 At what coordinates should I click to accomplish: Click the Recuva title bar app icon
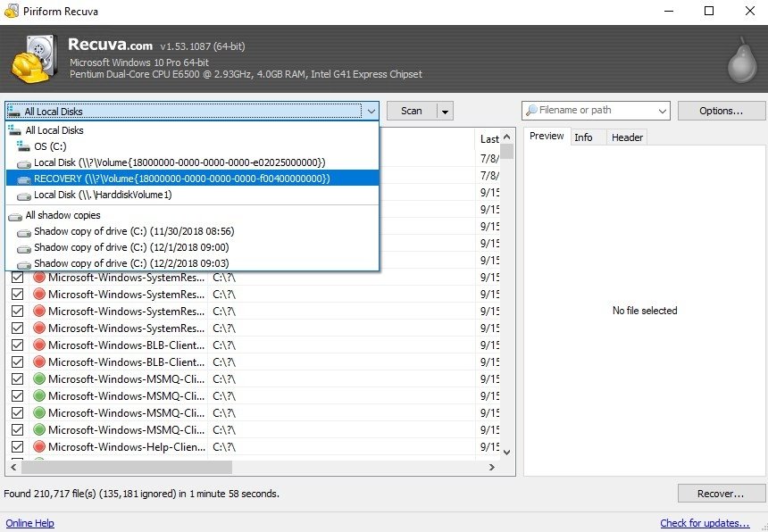[12, 11]
